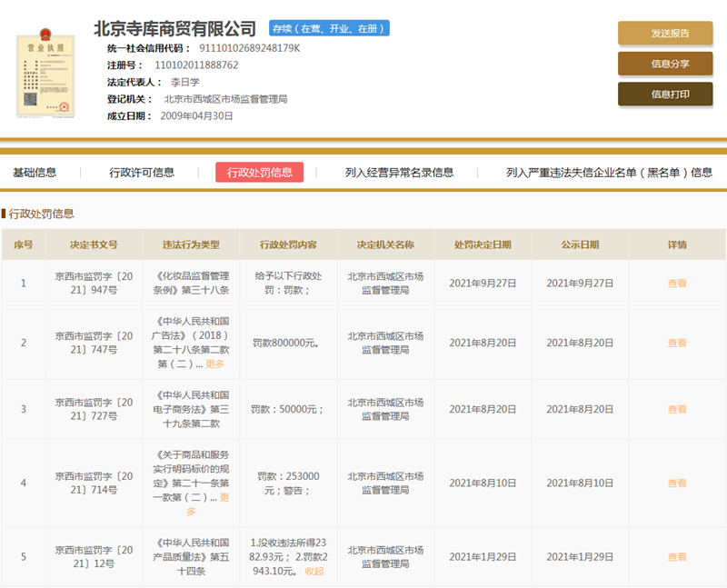
Task: View details of penalty row 4 (714号)
Action: (677, 483)
